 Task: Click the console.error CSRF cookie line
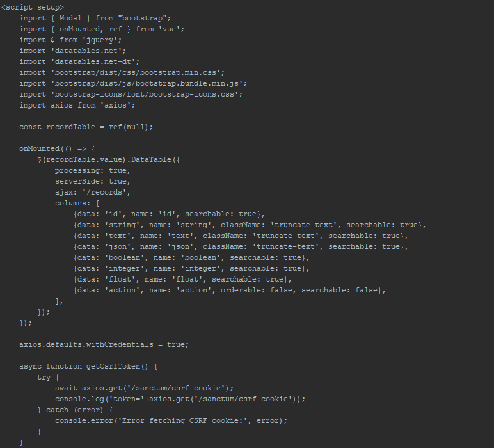(171, 420)
